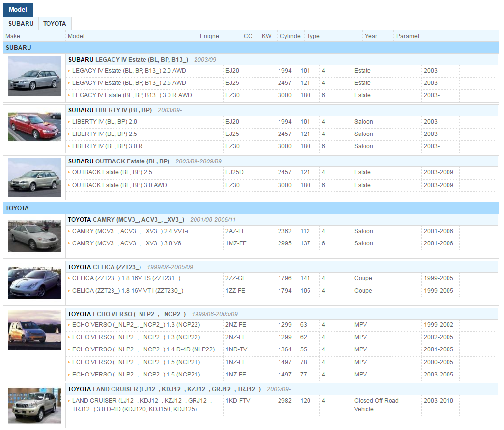Click the Toyota Land Cruiser thumbnail
Viewport: 504px width, 430px height.
(34, 405)
